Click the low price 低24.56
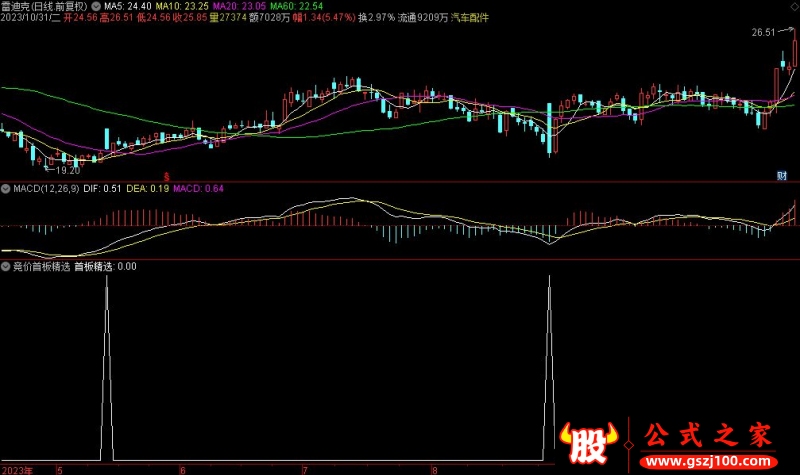Viewport: 800px width, 475px height. (154, 18)
